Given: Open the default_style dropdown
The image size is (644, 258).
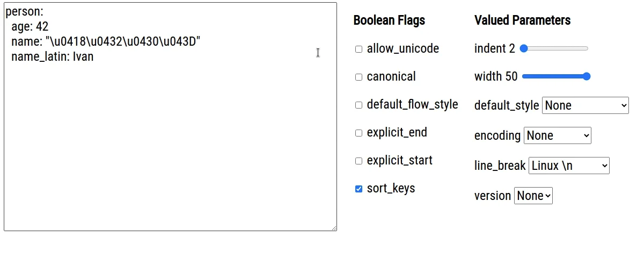Looking at the screenshot, I should (585, 105).
